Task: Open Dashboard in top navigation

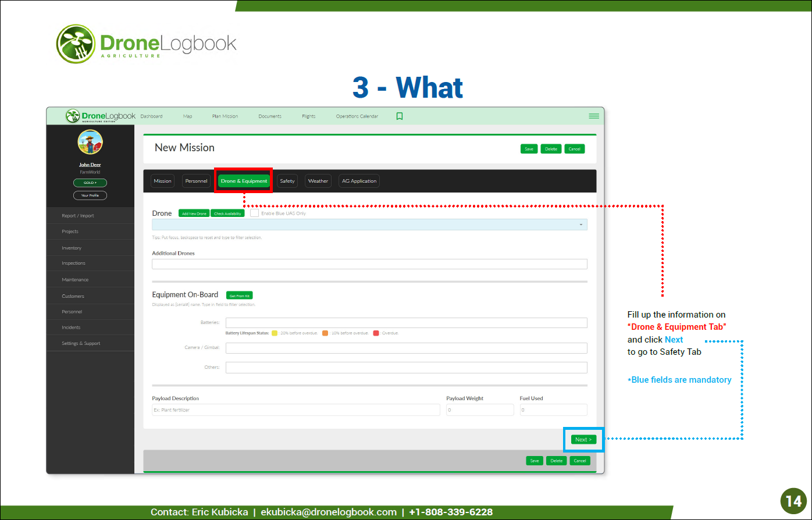Action: coord(151,116)
